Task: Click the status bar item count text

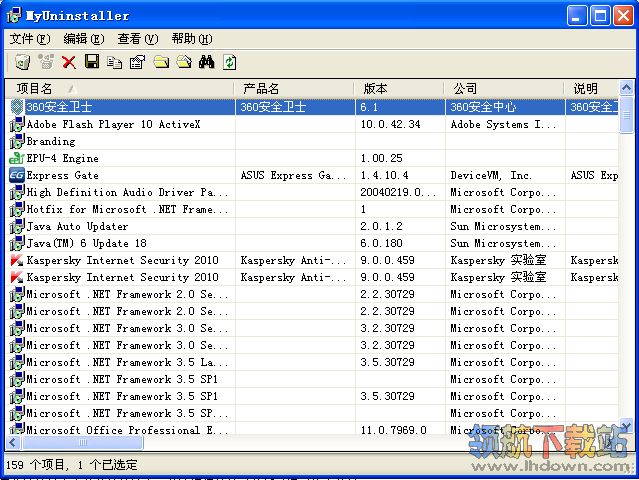Action: coord(71,465)
